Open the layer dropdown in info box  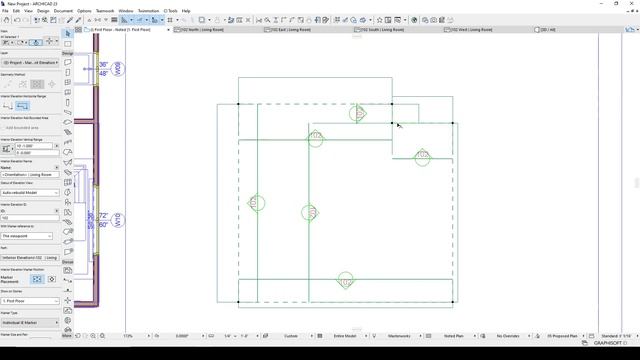(30, 63)
